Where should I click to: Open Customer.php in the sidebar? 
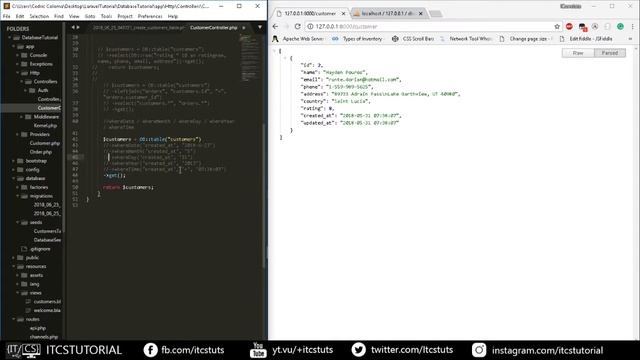click(44, 143)
